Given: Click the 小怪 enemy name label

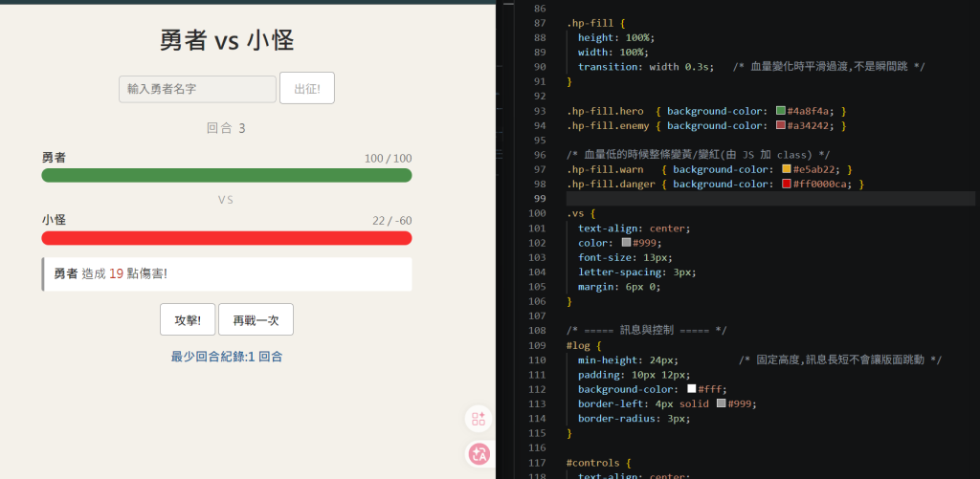Looking at the screenshot, I should [x=54, y=220].
